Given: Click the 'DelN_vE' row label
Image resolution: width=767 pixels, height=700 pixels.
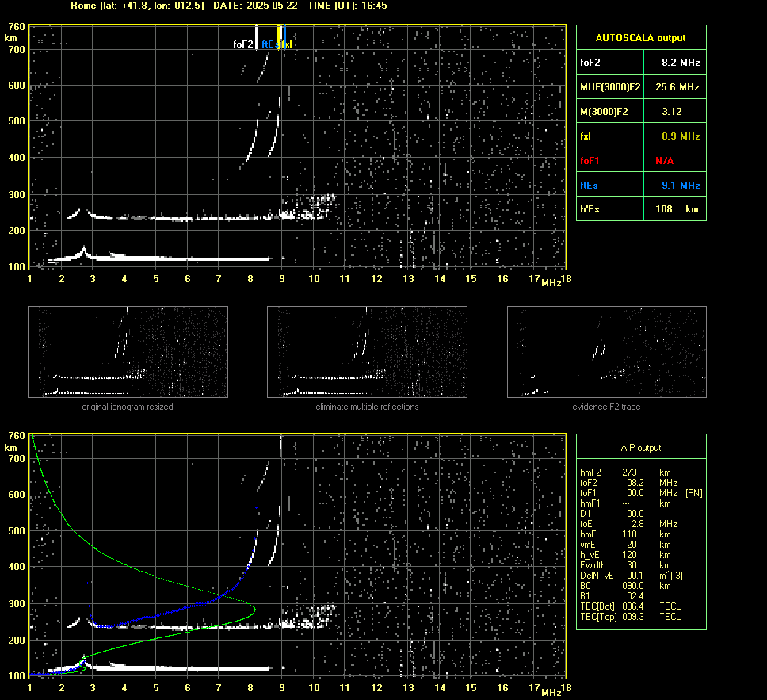Looking at the screenshot, I should (595, 576).
